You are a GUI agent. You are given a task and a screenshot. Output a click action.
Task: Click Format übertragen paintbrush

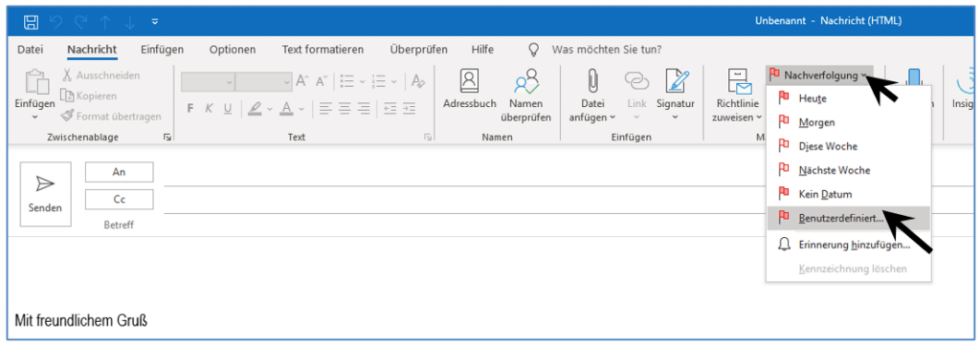click(111, 116)
